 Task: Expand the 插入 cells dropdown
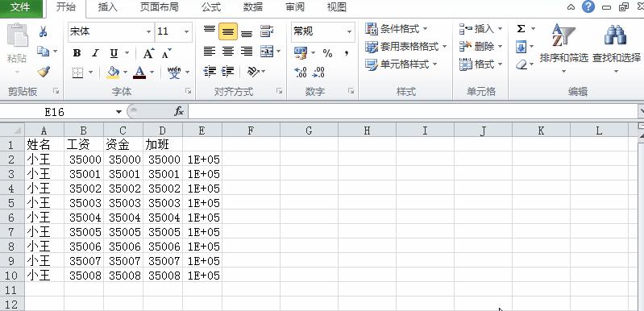tap(500, 29)
